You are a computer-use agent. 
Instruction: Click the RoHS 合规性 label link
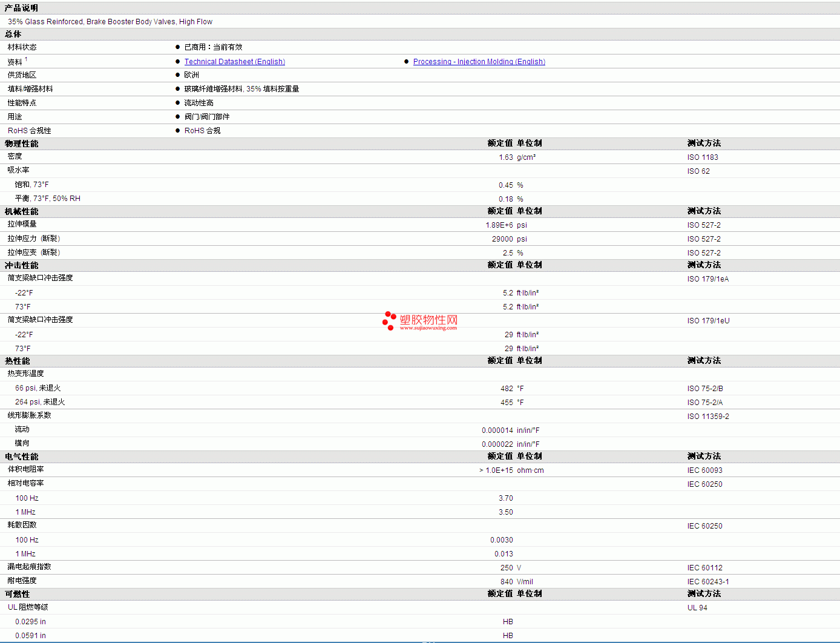[x=29, y=131]
